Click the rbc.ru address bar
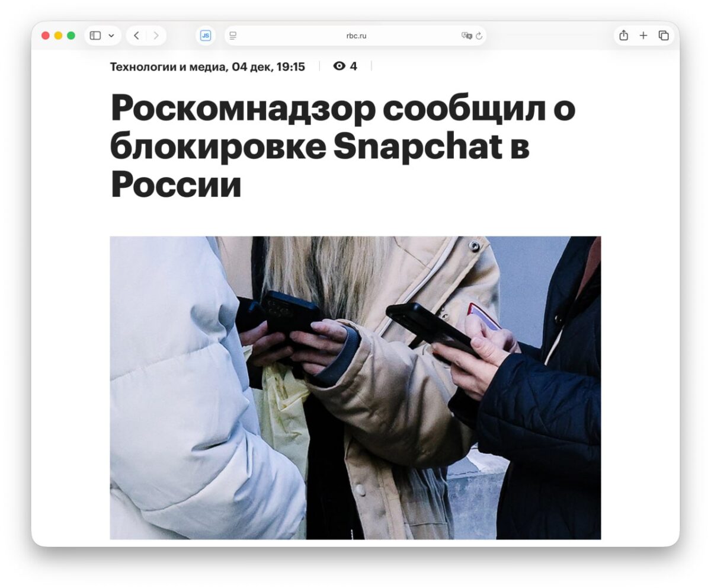Image resolution: width=711 pixels, height=588 pixels. pos(356,36)
